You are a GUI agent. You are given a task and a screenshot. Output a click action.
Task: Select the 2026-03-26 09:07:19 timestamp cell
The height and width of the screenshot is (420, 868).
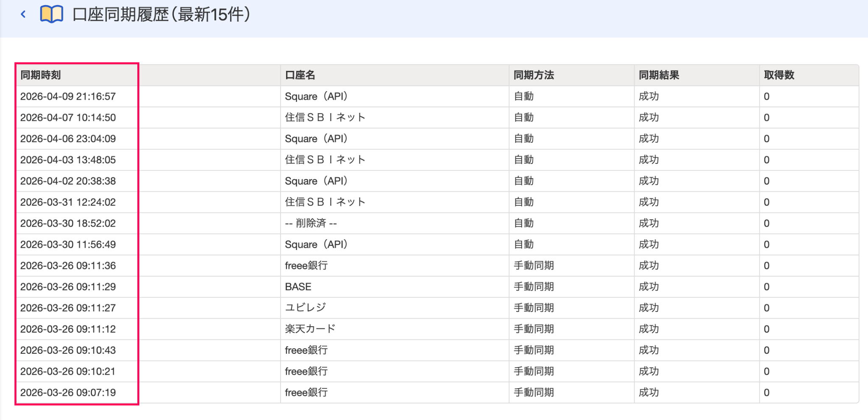tap(68, 392)
